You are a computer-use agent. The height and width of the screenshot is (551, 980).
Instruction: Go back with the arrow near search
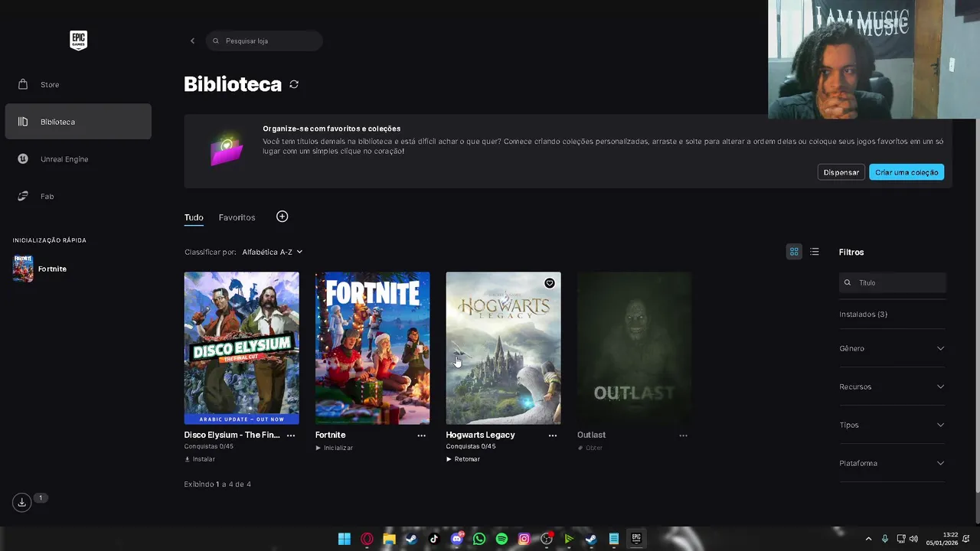[192, 41]
